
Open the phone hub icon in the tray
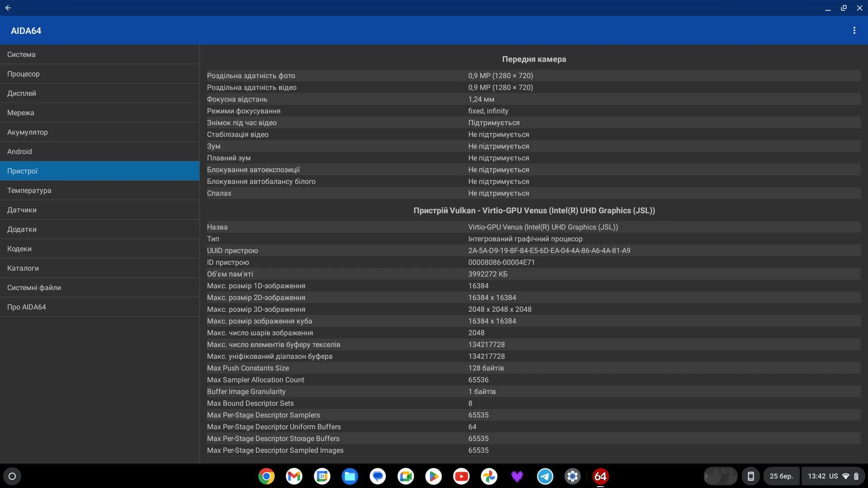751,476
